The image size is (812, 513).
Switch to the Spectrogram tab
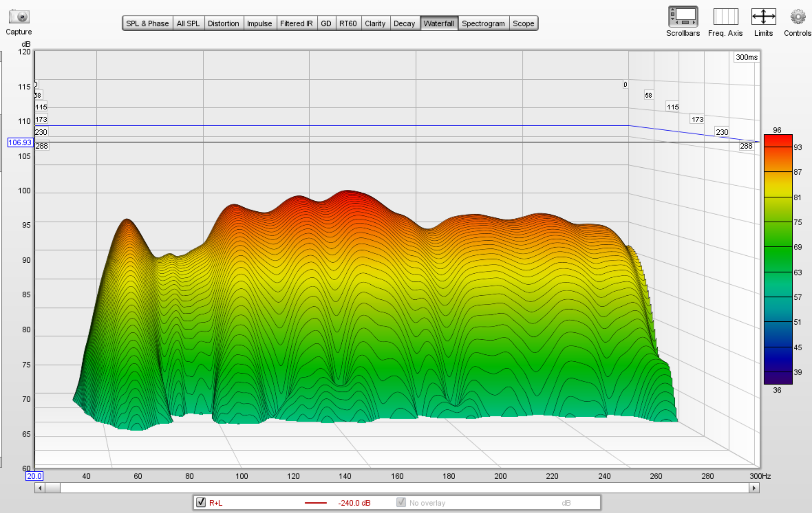tap(484, 23)
